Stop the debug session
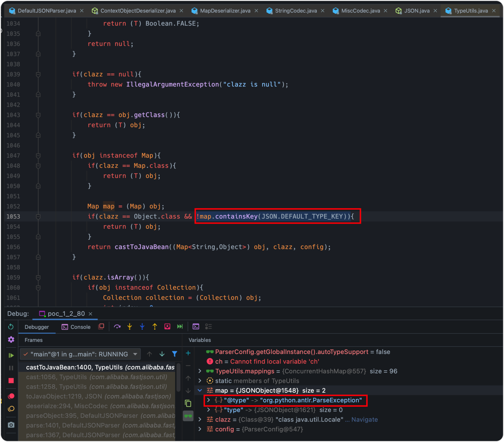This screenshot has width=504, height=442. tap(11, 381)
